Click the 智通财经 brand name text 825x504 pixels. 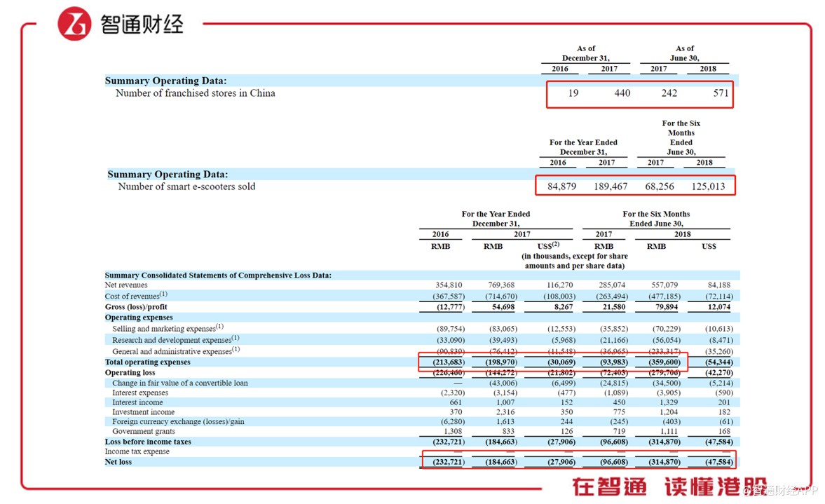tap(142, 25)
